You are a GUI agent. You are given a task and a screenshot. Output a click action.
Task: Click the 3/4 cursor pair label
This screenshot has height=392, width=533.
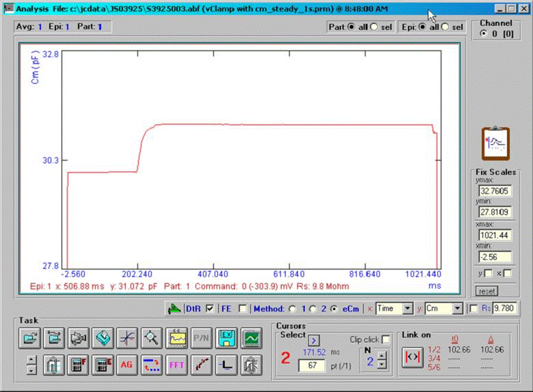point(434,359)
